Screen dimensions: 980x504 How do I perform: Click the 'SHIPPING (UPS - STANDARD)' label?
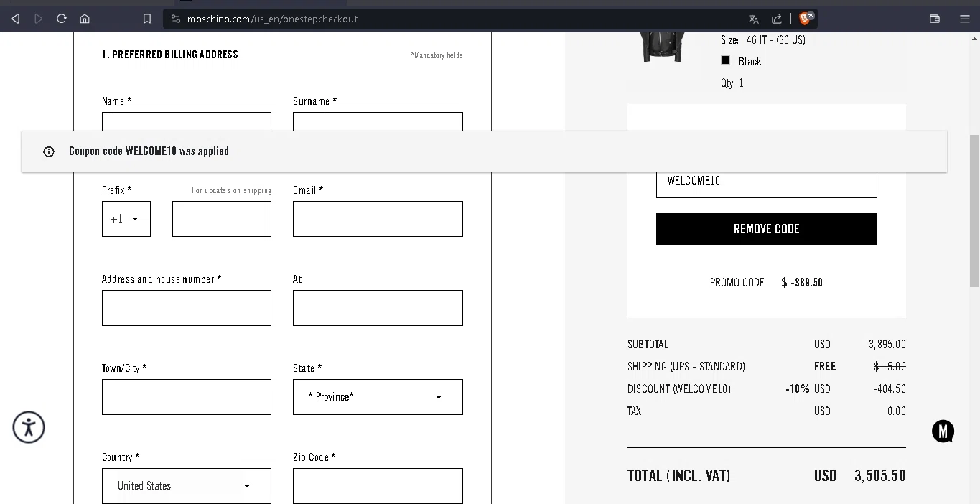click(x=686, y=367)
